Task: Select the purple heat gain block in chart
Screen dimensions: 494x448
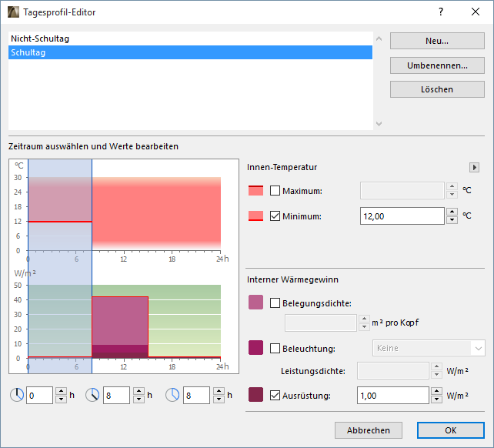Action: pos(120,322)
